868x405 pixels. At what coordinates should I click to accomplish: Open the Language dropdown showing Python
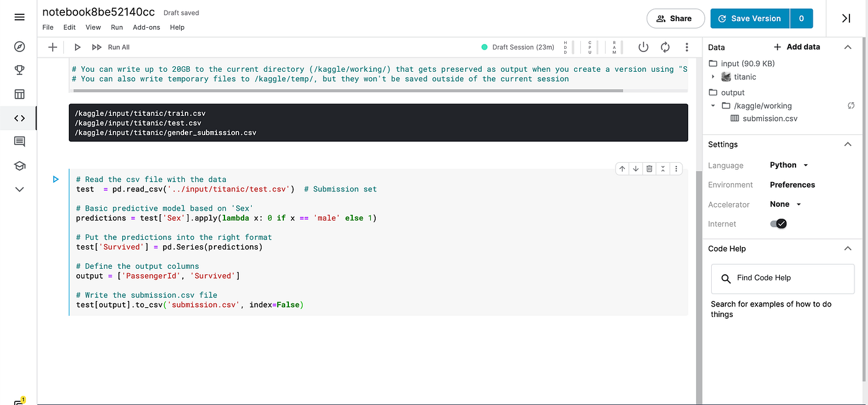click(x=788, y=165)
